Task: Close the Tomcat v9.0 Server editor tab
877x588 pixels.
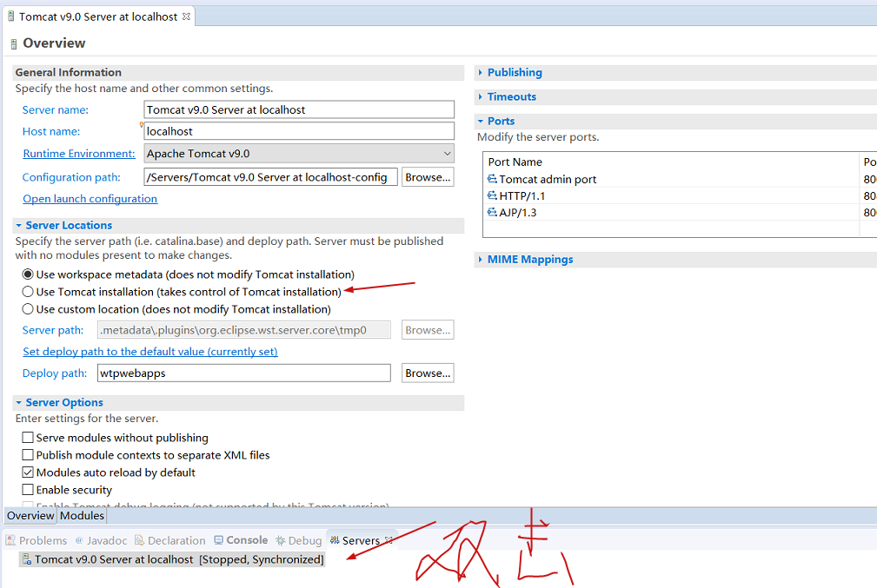Action: [186, 17]
